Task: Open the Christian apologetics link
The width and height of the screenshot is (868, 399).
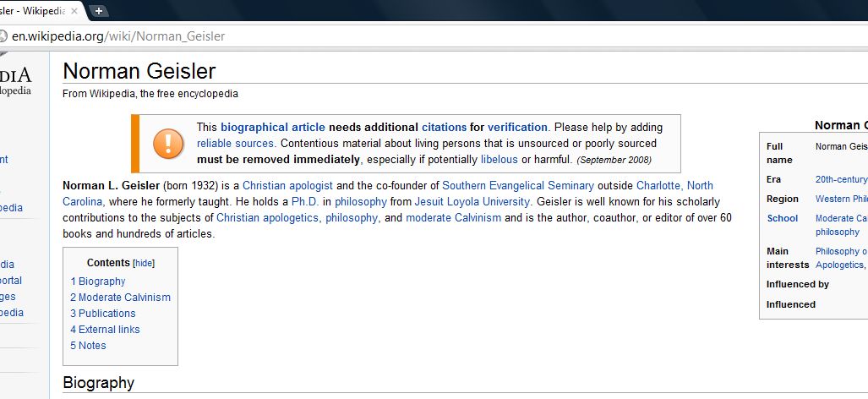Action: click(x=267, y=217)
